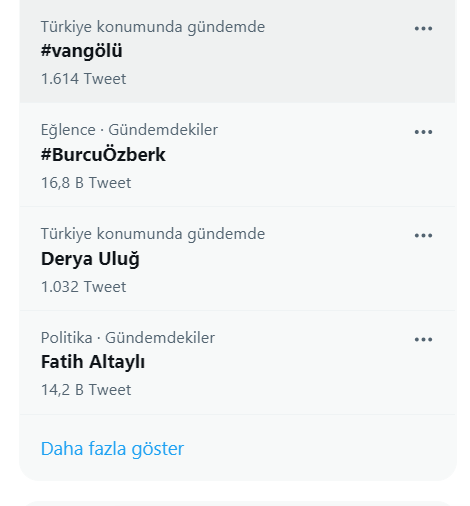Click the 1.614 Tweet count
The width and height of the screenshot is (470, 506).
tap(83, 79)
